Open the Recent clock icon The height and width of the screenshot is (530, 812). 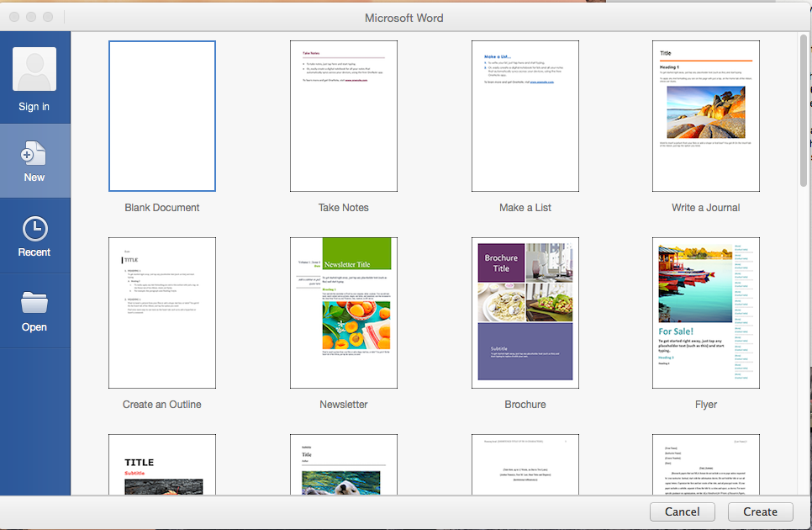coord(34,229)
